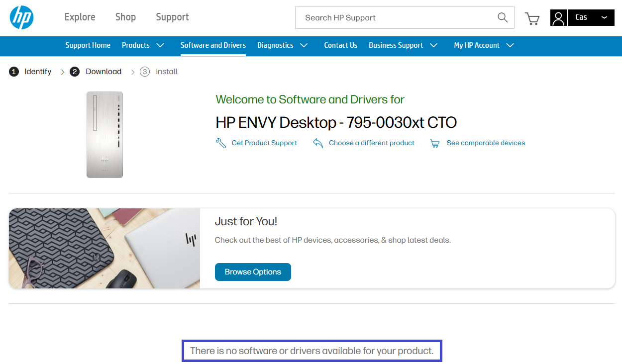Expand the My HP Account menu
This screenshot has height=364, width=622.
pyautogui.click(x=483, y=45)
